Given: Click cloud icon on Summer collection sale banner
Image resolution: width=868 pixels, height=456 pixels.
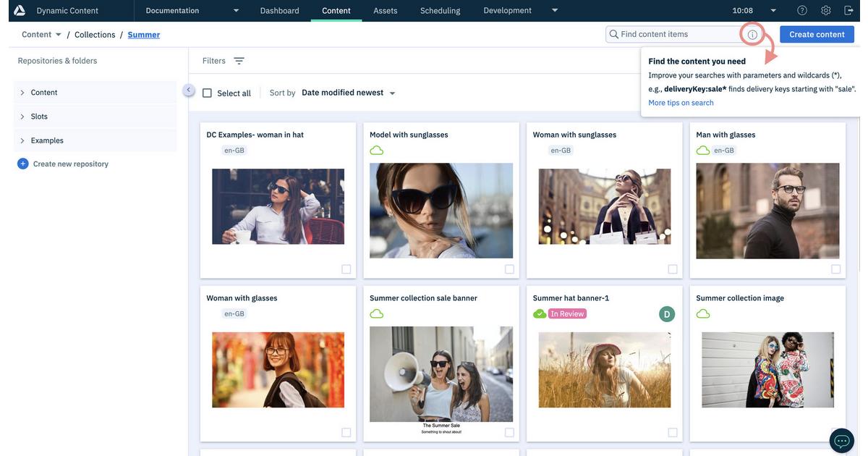Looking at the screenshot, I should pos(377,314).
